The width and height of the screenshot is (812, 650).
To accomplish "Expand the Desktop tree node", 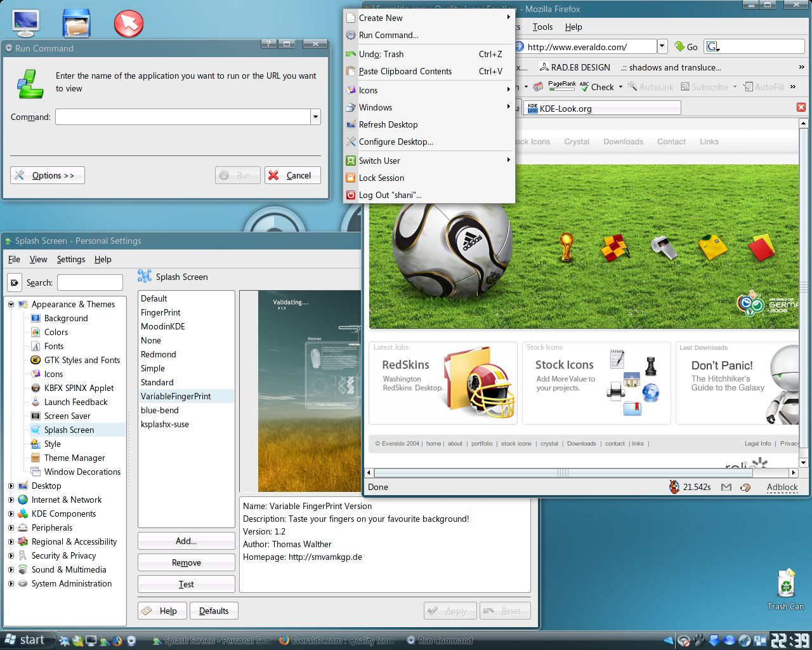I will (11, 486).
